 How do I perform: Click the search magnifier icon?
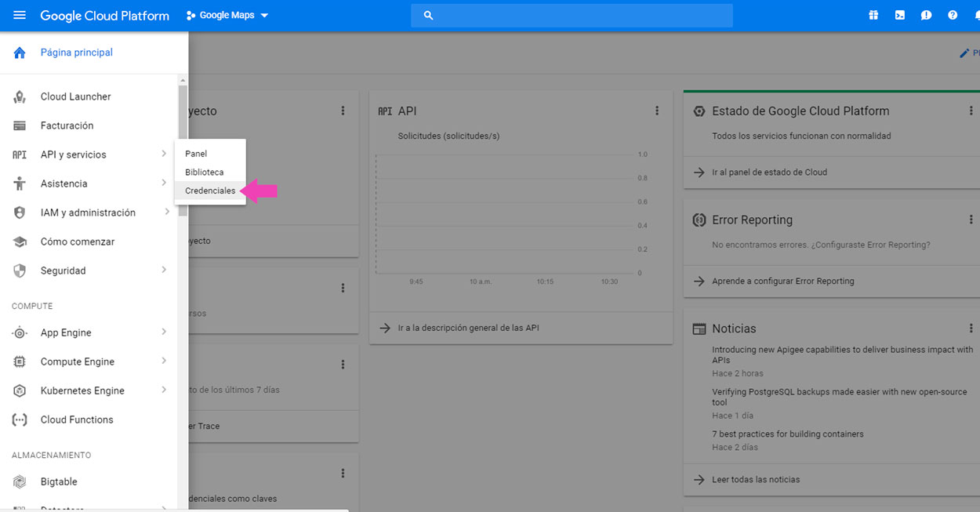tap(428, 16)
